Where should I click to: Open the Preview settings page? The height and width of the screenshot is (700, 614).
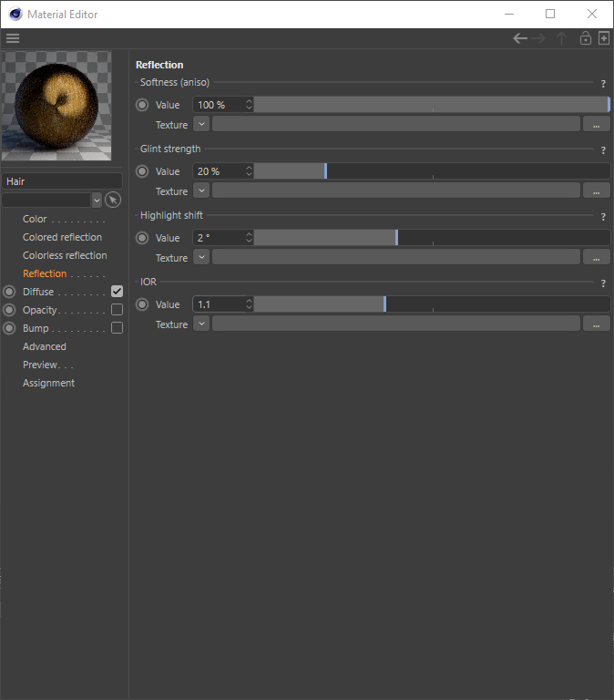click(x=40, y=365)
